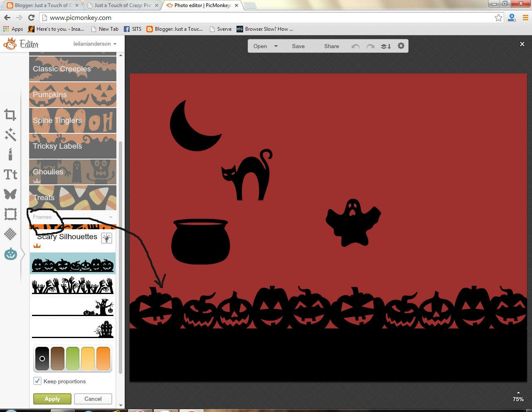Open the Chrome menu icon
Screen dimensions: 532x412
pyautogui.click(x=525, y=17)
